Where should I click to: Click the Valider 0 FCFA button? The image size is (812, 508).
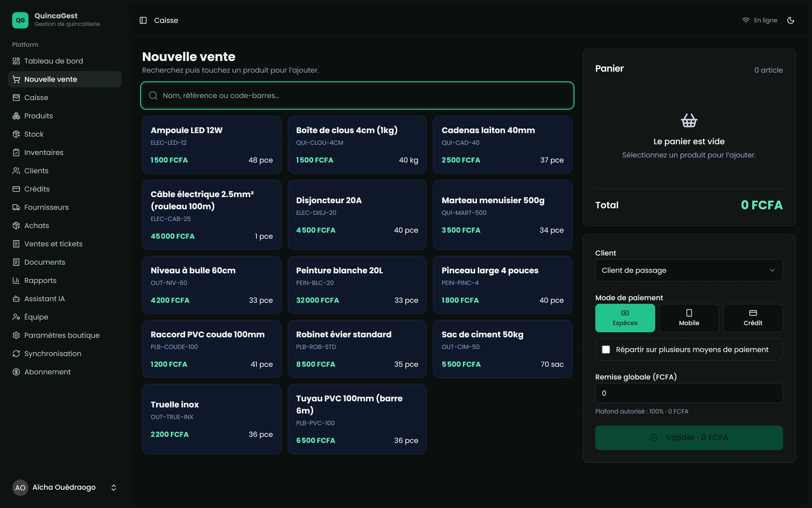(x=689, y=438)
